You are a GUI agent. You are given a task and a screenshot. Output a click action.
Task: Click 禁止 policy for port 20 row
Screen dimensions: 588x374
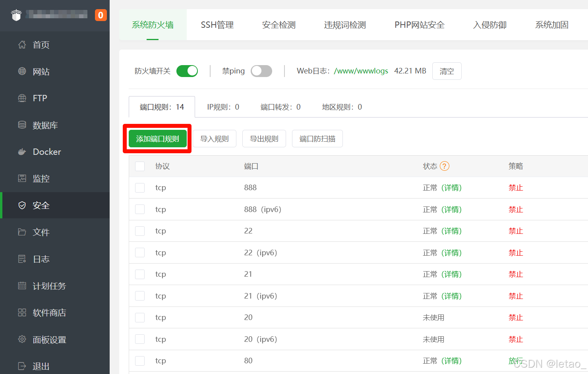516,317
